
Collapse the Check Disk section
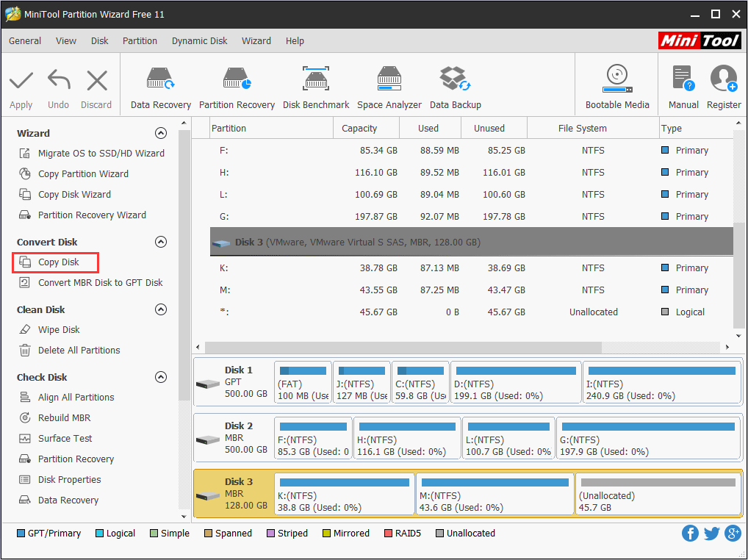tap(160, 377)
